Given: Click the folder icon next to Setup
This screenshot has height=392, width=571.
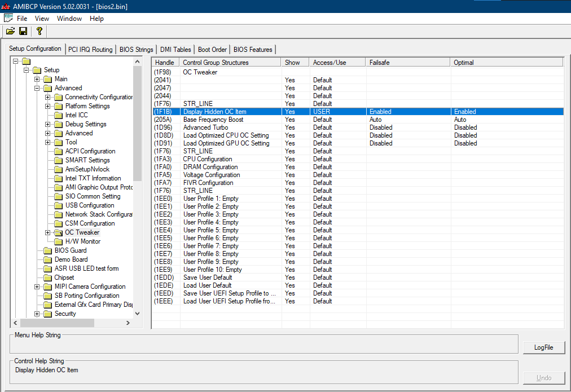Looking at the screenshot, I should coord(37,70).
